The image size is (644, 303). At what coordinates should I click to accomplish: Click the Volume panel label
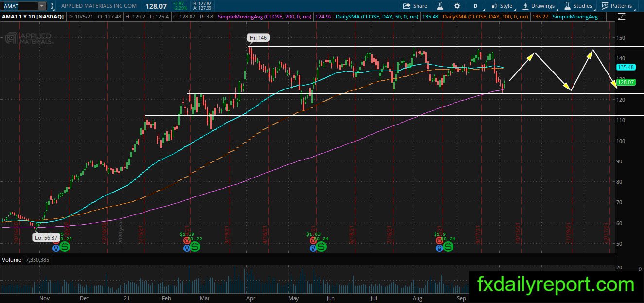click(11, 260)
